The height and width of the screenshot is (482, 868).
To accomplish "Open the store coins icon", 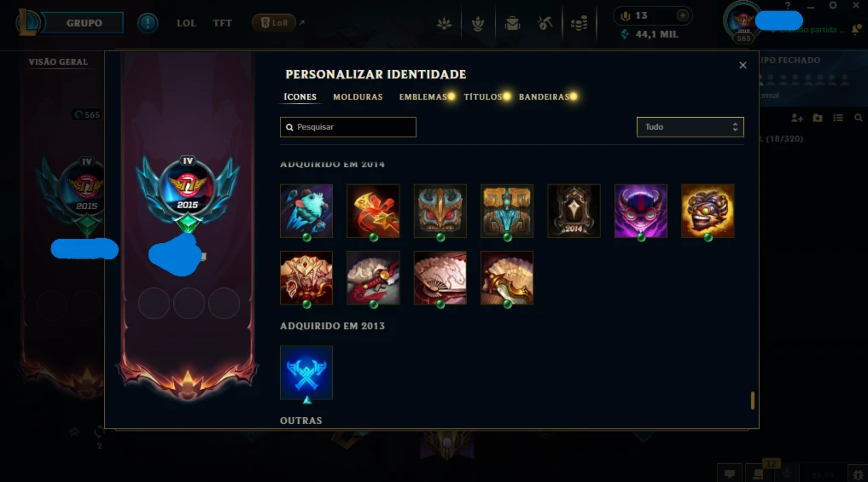I will click(x=579, y=23).
